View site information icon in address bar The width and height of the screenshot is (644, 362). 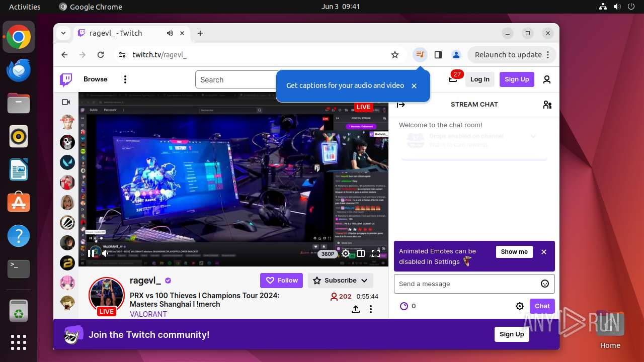(x=122, y=54)
